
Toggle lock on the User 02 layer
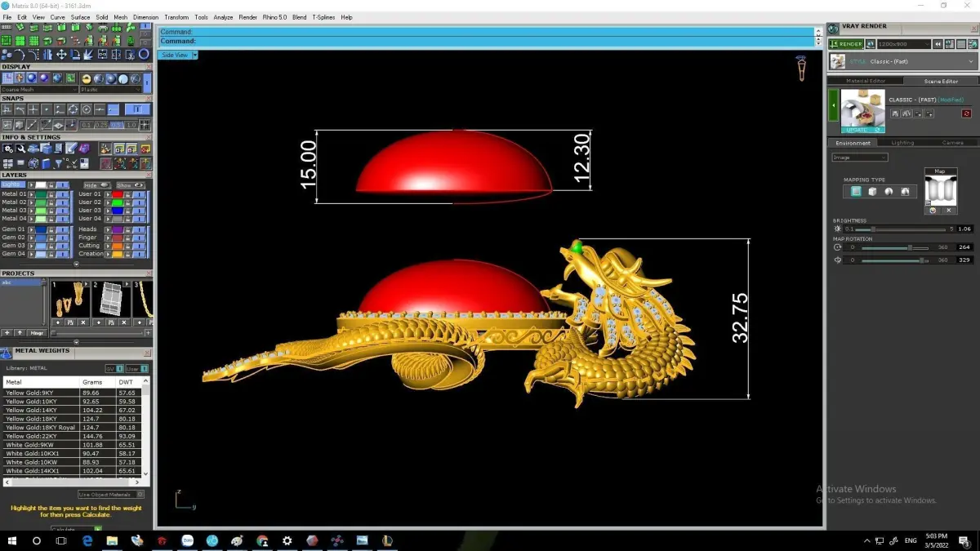tap(127, 202)
